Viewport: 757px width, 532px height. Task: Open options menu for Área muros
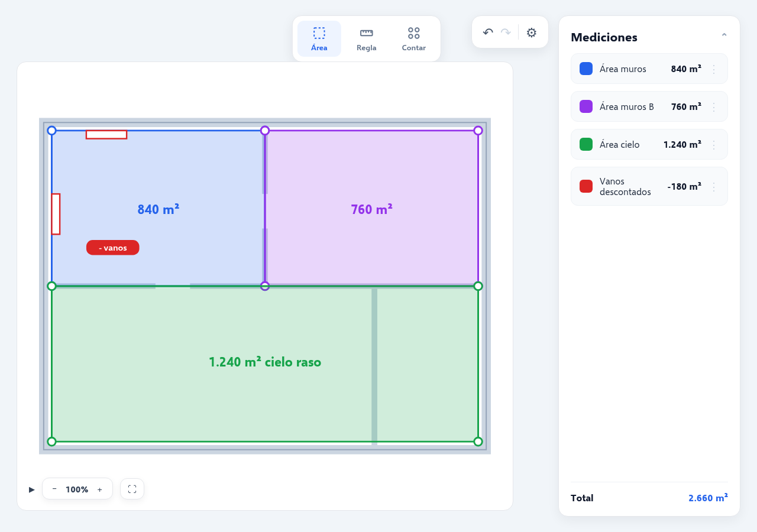pos(714,69)
